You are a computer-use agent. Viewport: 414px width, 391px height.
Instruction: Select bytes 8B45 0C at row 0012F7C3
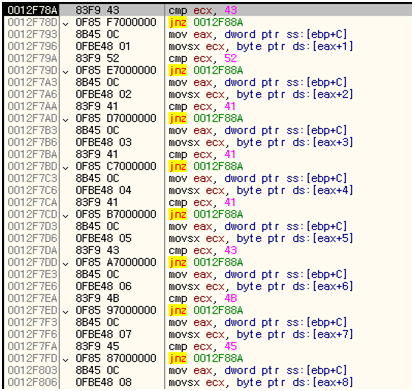pos(97,178)
